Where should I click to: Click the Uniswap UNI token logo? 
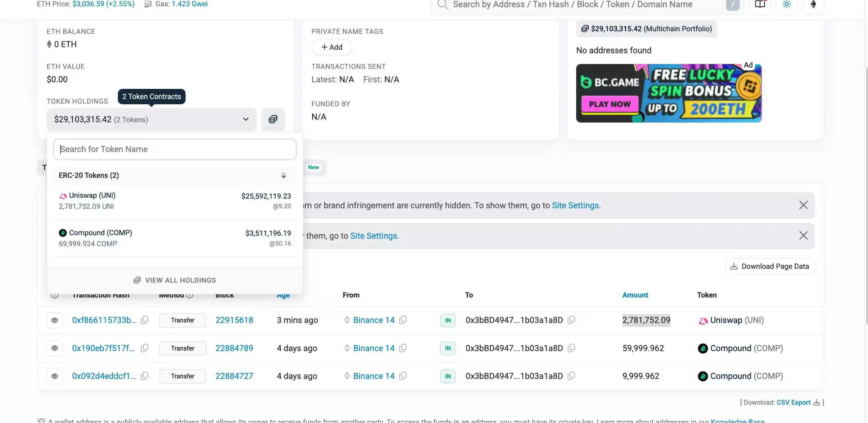(63, 196)
